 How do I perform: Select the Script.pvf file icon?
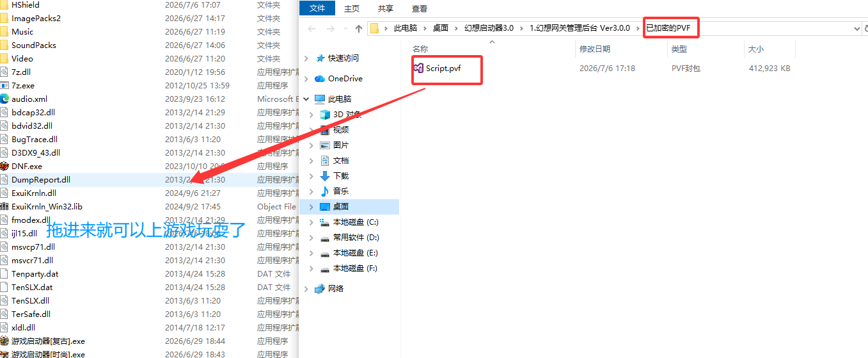(x=419, y=68)
